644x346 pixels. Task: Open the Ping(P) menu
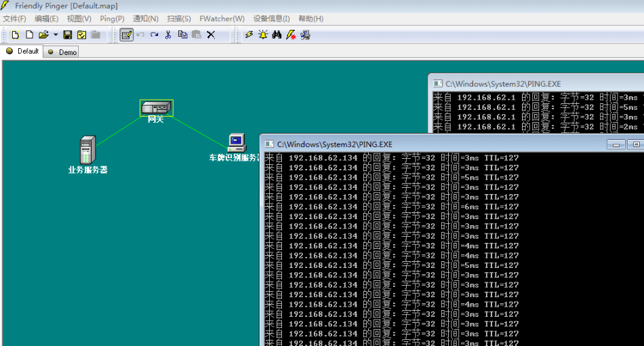pyautogui.click(x=112, y=18)
